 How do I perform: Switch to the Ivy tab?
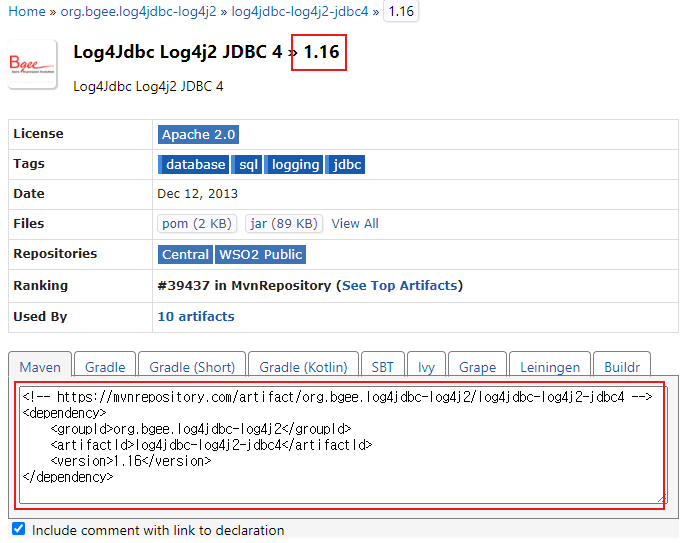coord(426,365)
